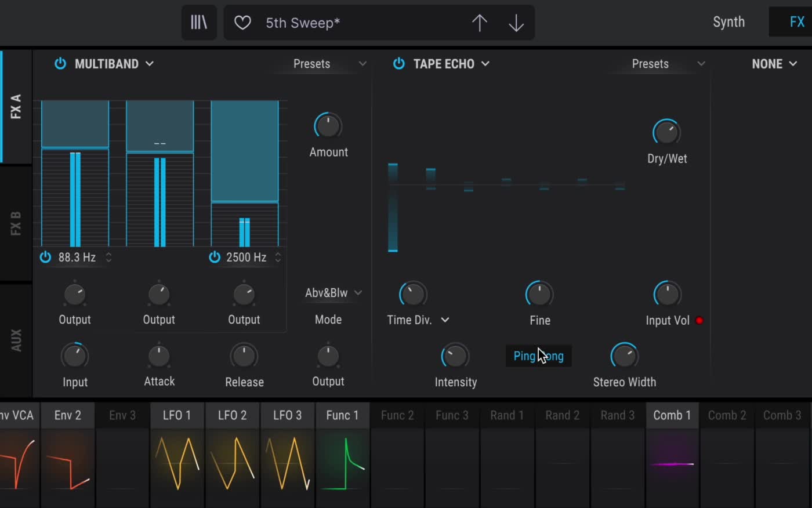
Task: Select the Comb 1 modulator tab
Action: (672, 415)
